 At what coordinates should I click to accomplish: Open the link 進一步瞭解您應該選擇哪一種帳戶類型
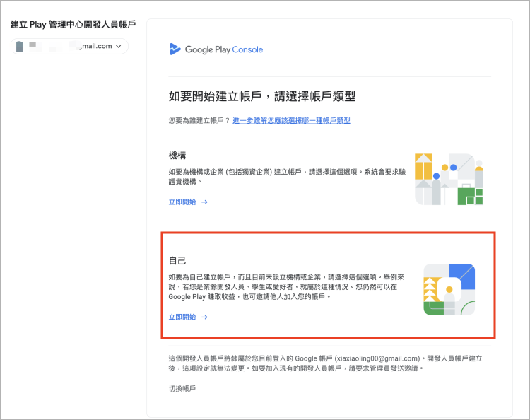click(x=291, y=121)
